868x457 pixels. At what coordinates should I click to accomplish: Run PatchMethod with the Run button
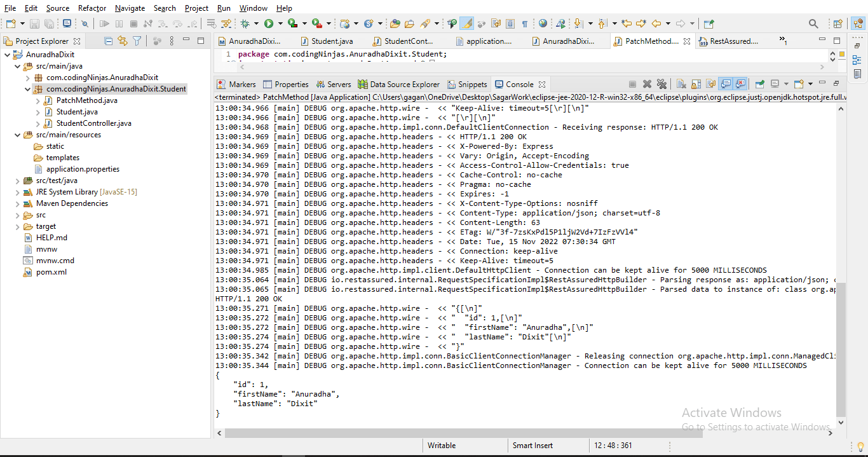269,23
